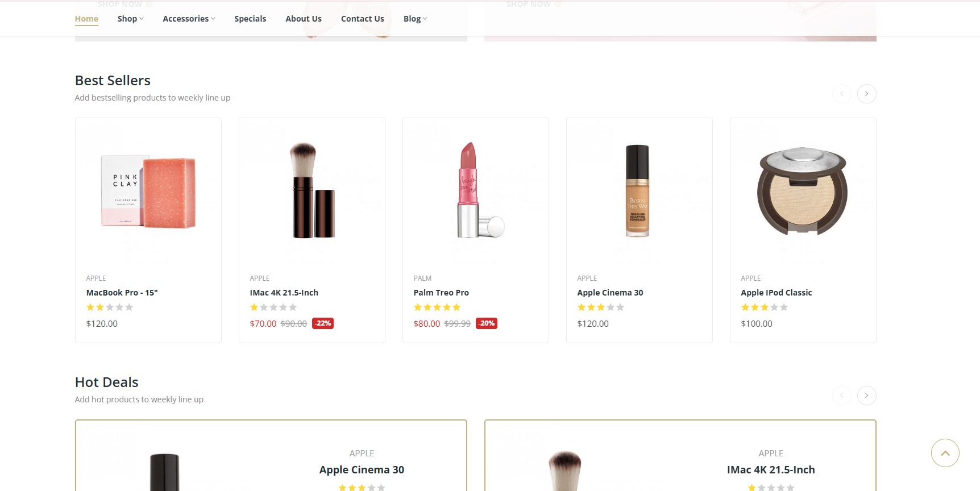Image resolution: width=980 pixels, height=491 pixels.
Task: Open Apple Cinema 30 in Hot Deals
Action: [362, 470]
